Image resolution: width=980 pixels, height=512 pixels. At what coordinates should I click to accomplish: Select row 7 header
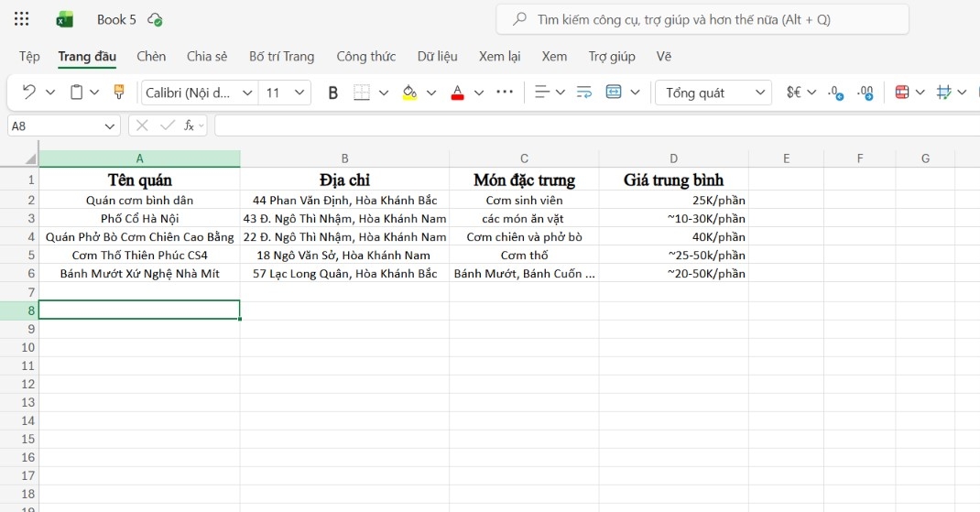pyautogui.click(x=19, y=292)
